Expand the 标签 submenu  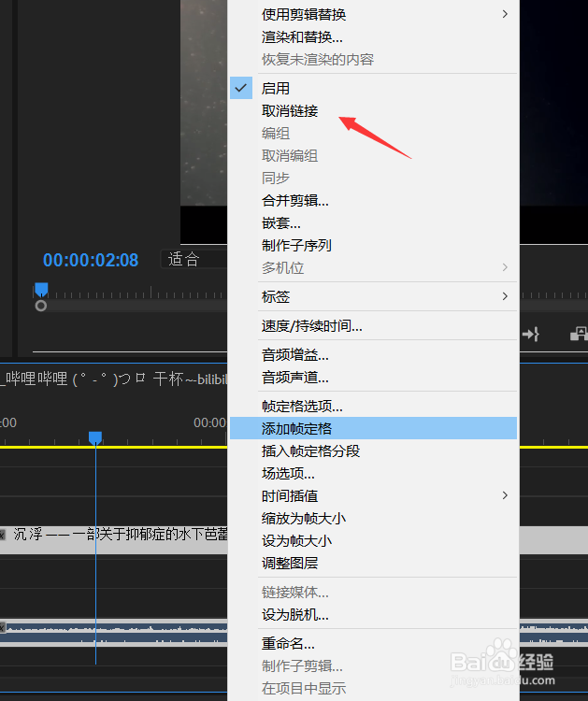pyautogui.click(x=373, y=296)
